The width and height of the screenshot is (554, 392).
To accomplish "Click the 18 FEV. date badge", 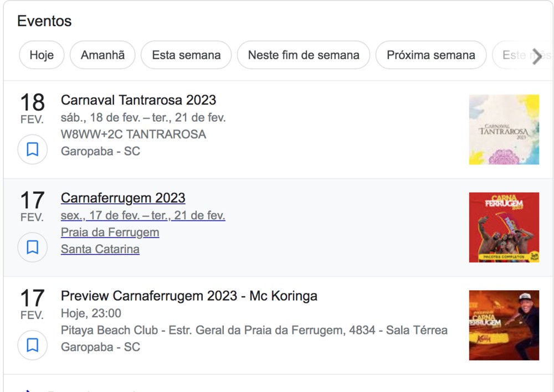I will (32, 108).
